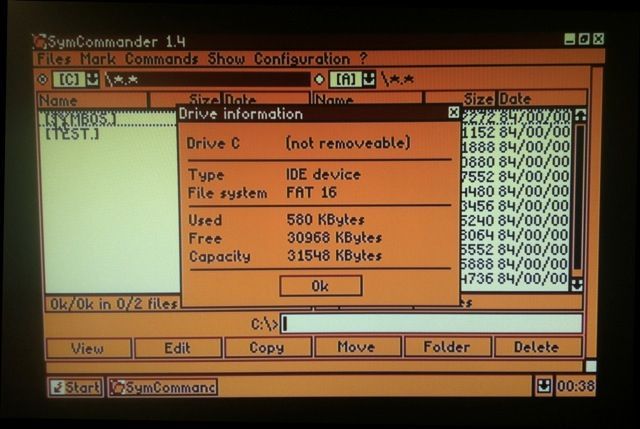Select right panel row with size 1888

point(515,147)
